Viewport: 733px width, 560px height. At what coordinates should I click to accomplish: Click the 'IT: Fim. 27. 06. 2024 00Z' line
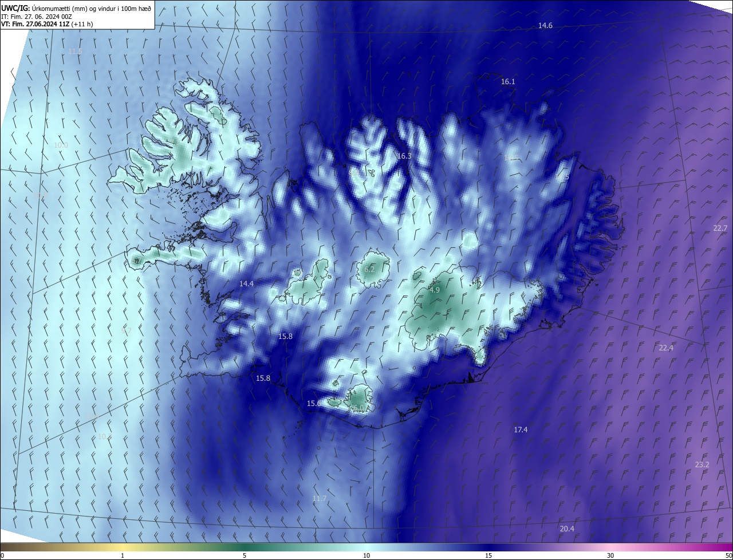(x=37, y=16)
